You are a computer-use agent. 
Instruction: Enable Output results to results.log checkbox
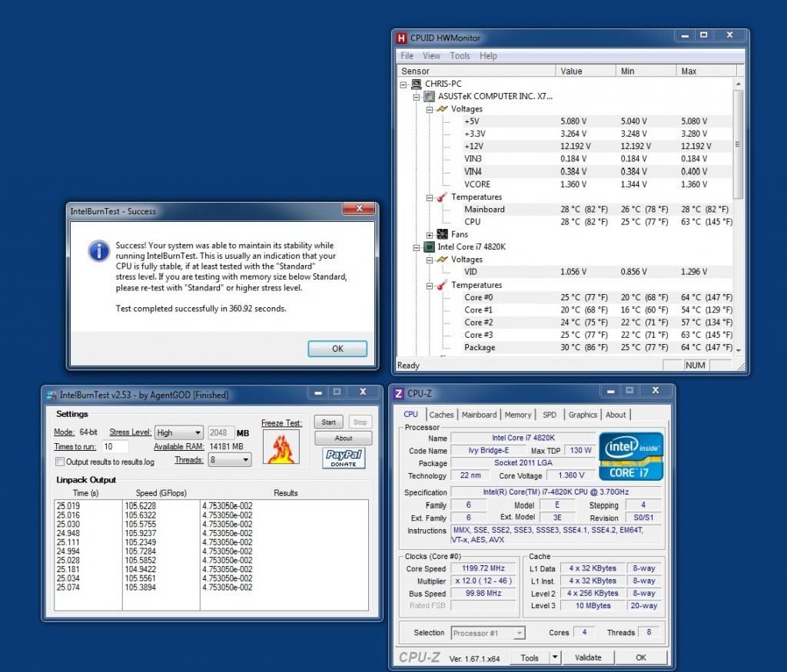(x=60, y=462)
